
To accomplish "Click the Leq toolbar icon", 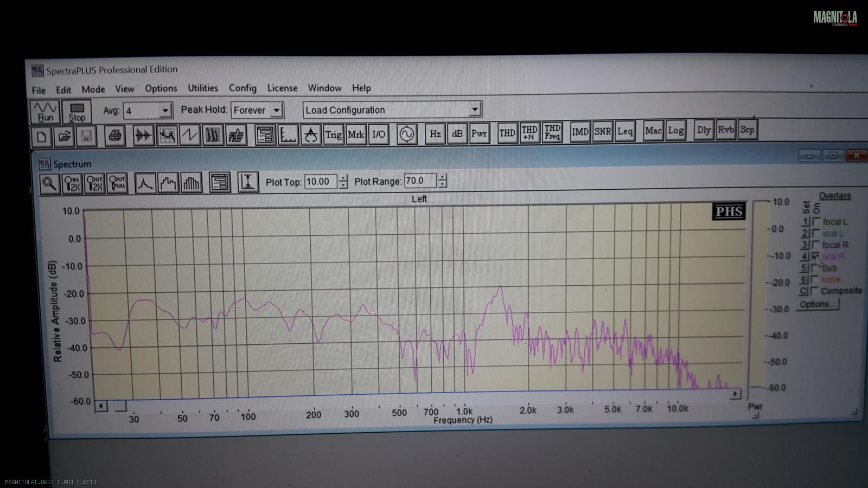I will pos(625,131).
